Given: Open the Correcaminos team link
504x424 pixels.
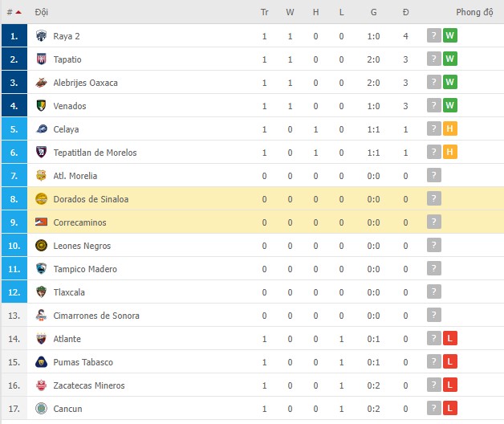Looking at the screenshot, I should [x=79, y=222].
